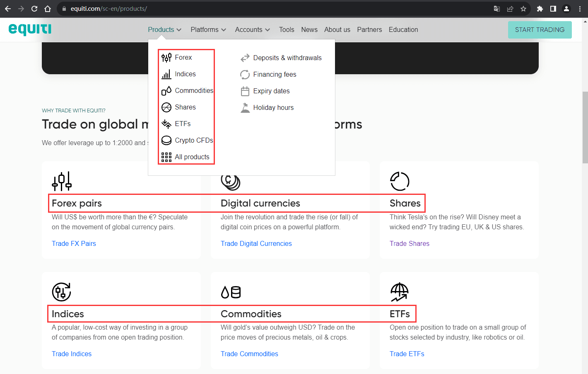Select Commodities in the Products dropdown
The width and height of the screenshot is (588, 374).
pyautogui.click(x=194, y=91)
